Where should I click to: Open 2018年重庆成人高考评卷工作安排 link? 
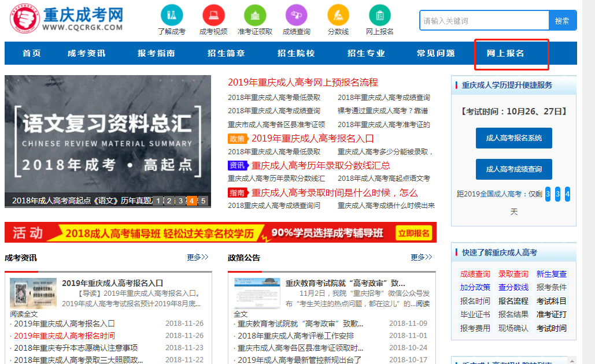pos(295,336)
